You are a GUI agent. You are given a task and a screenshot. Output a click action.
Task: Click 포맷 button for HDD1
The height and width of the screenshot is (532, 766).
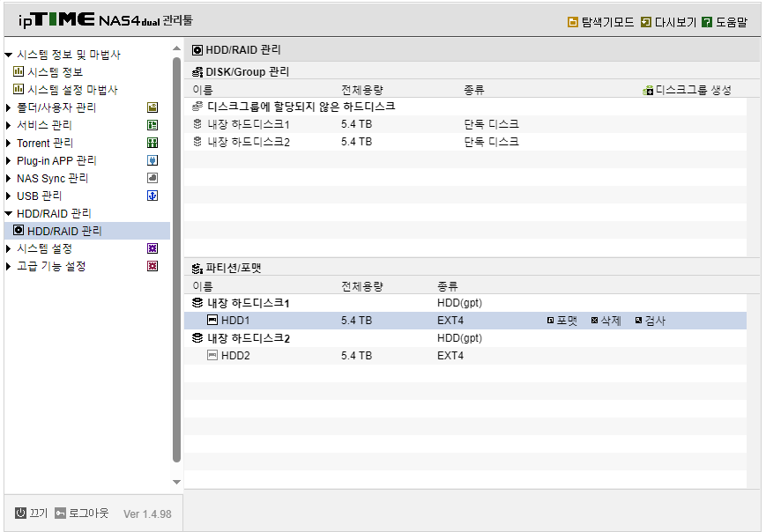click(x=562, y=321)
